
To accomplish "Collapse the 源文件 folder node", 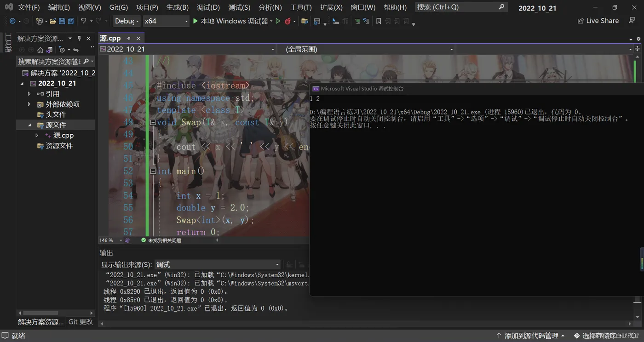I will click(29, 125).
